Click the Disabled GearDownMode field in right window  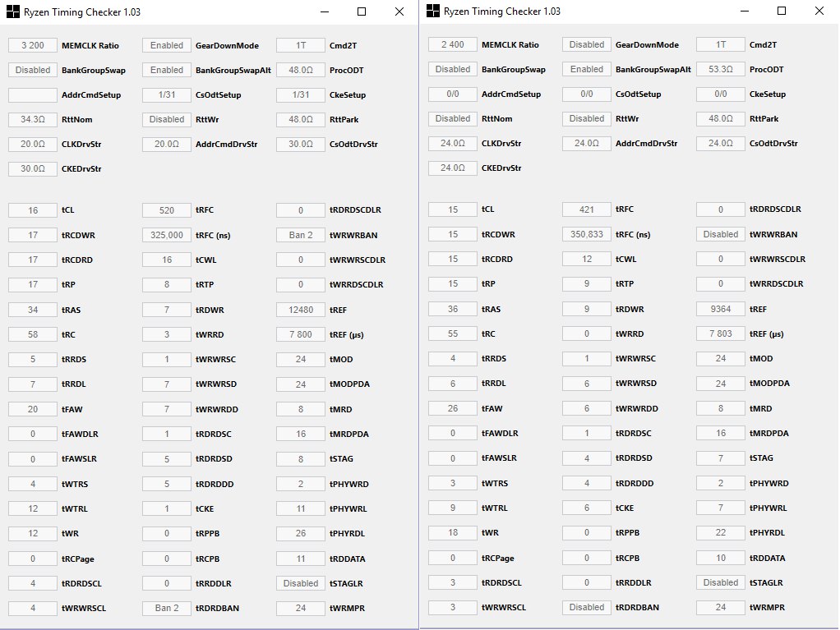pyautogui.click(x=587, y=44)
